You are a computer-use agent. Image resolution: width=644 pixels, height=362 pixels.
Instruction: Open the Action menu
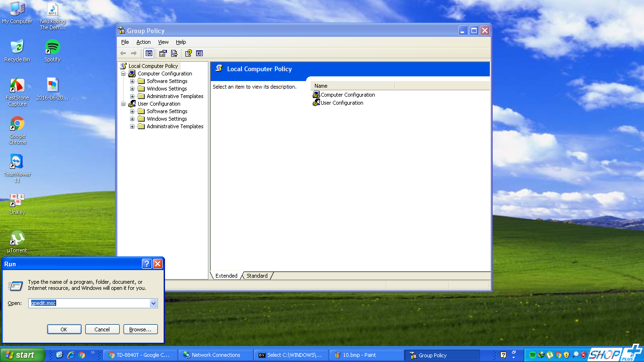pyautogui.click(x=143, y=42)
